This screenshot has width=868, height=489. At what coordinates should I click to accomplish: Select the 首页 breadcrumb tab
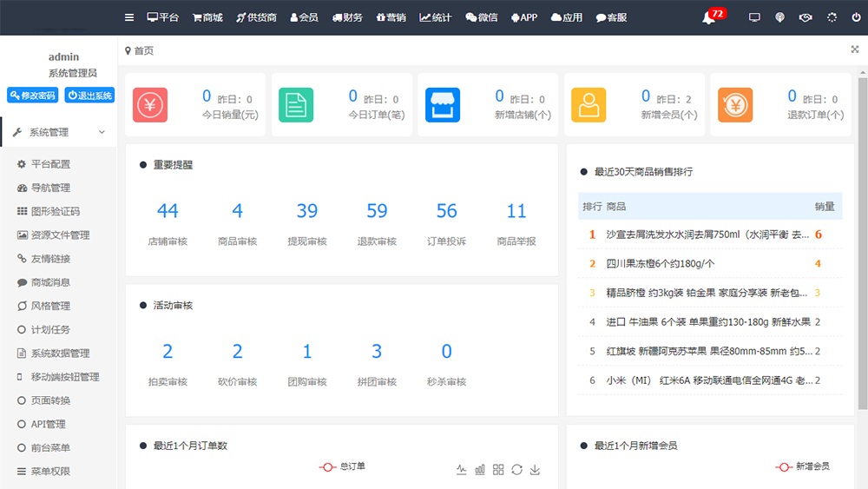tap(140, 50)
